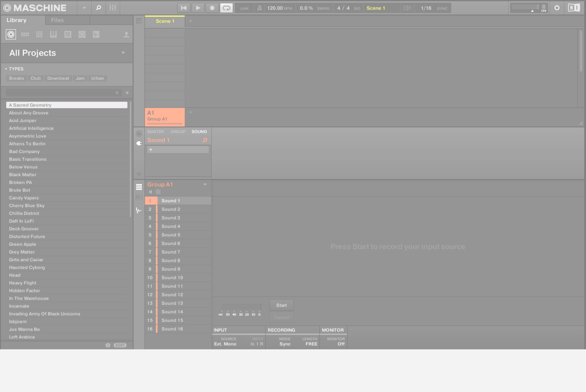Image resolution: width=586 pixels, height=392 pixels.
Task: Toggle the Group A1 speaker mute icon
Action: (x=150, y=192)
